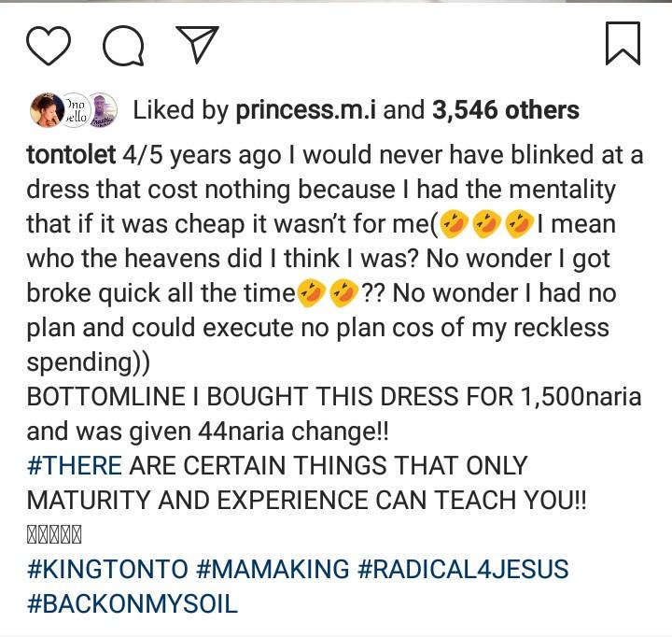Open the #THERE hashtag
The height and width of the screenshot is (637, 672).
[75, 465]
